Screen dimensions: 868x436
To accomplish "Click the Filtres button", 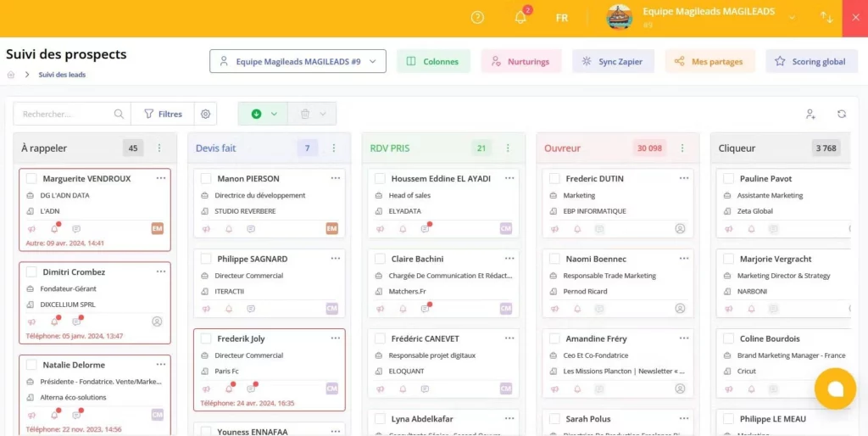I will 162,114.
